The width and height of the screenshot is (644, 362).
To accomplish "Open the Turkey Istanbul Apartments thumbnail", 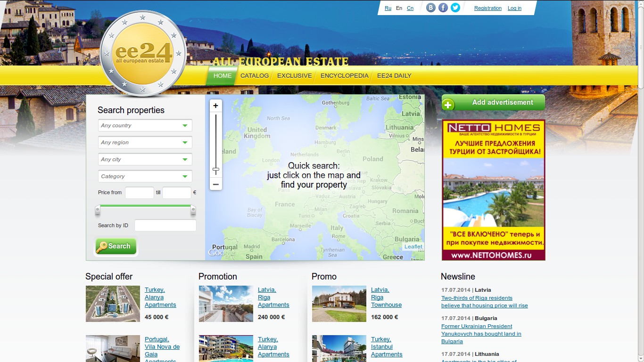I will (x=339, y=349).
